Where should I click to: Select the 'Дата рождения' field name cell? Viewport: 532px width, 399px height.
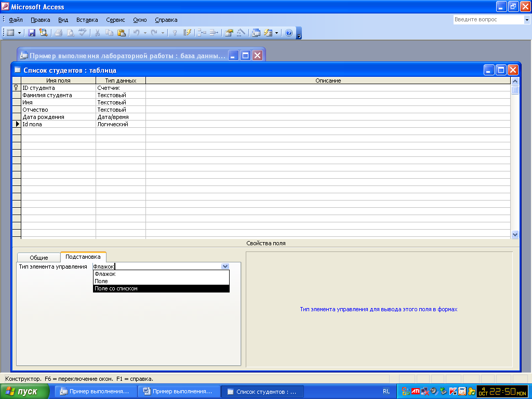click(x=58, y=117)
